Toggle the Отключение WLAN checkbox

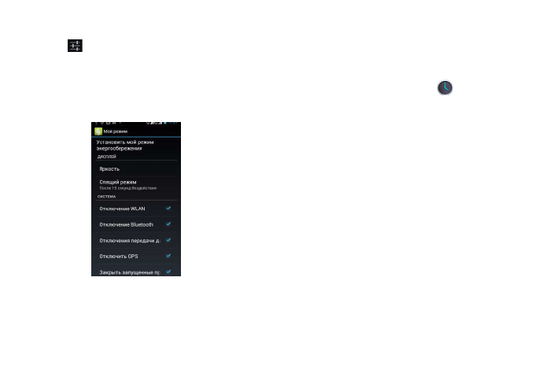click(168, 209)
